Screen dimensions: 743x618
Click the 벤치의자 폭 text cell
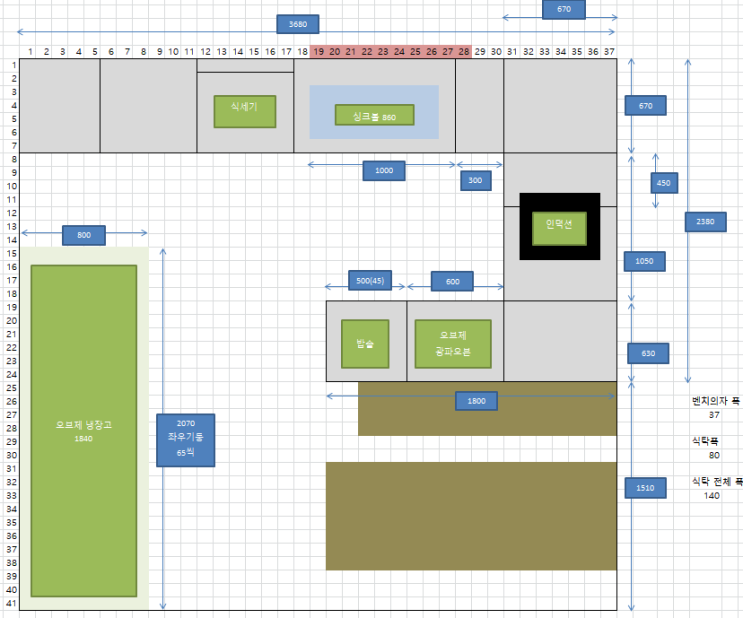click(716, 401)
